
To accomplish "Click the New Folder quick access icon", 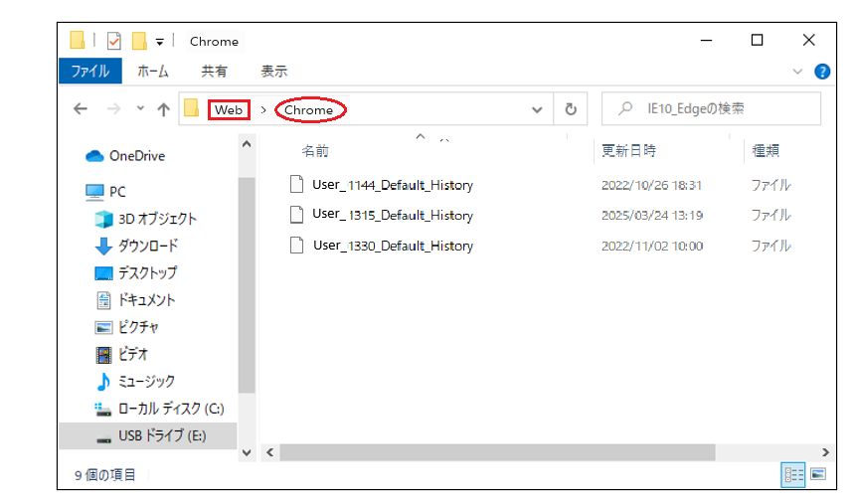I will coord(139,41).
